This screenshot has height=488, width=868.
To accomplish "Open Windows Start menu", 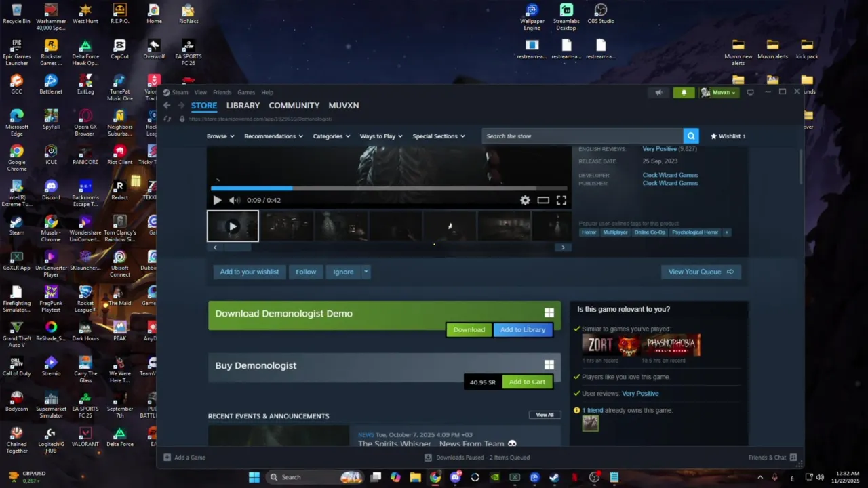I will click(254, 477).
